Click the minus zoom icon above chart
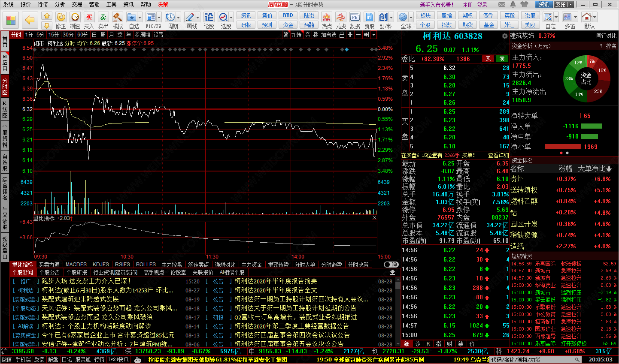Screen dimensions: 619x364 (x=358, y=35)
